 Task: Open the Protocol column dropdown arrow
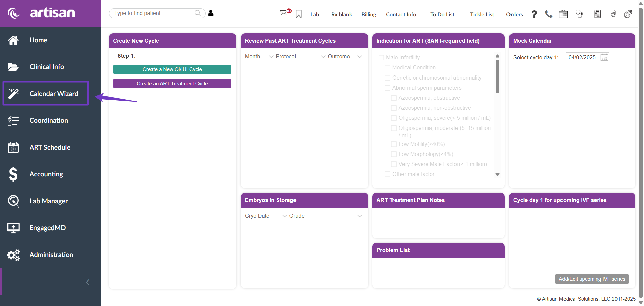coord(323,57)
